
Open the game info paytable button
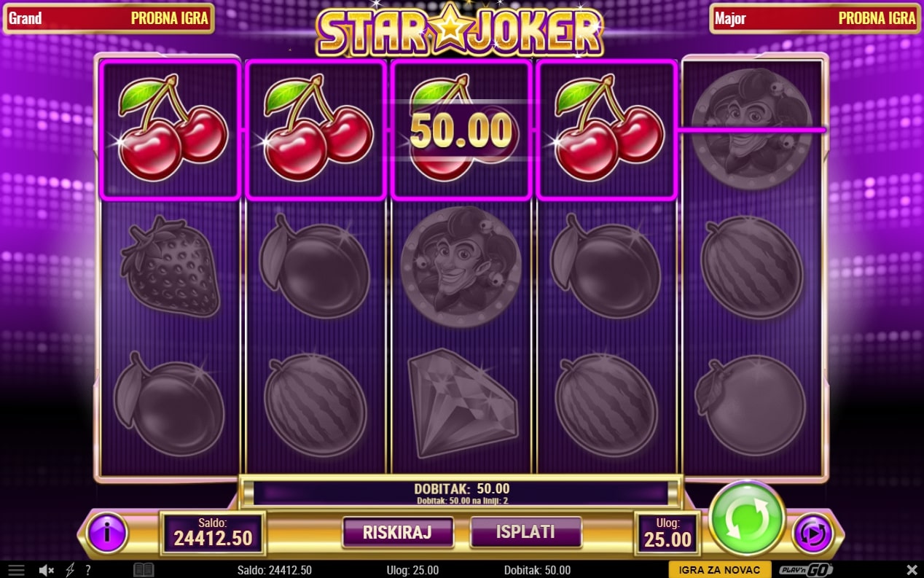(107, 533)
